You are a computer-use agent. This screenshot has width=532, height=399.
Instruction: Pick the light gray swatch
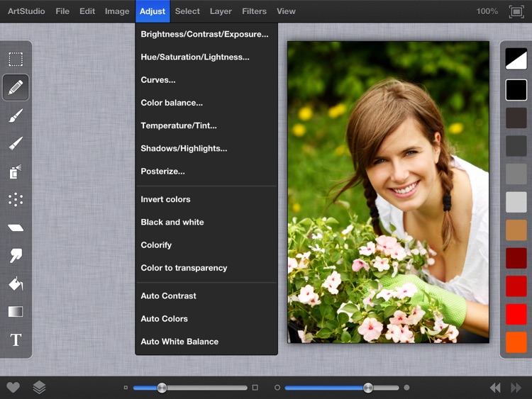pyautogui.click(x=516, y=202)
